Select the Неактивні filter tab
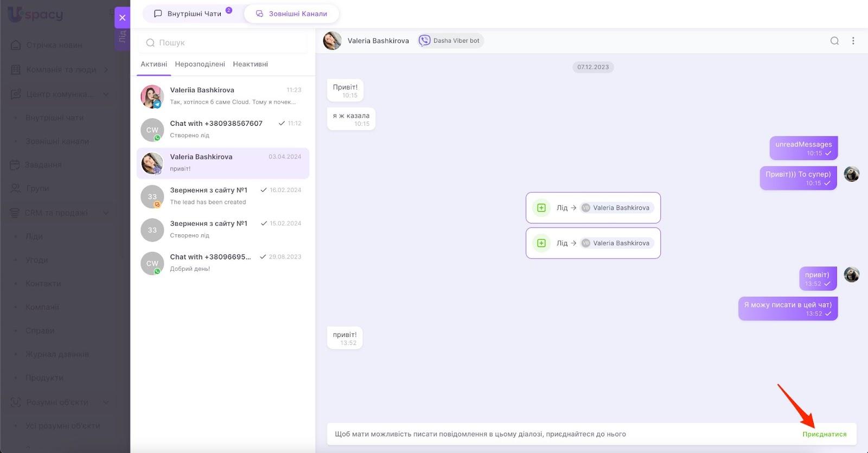This screenshot has width=868, height=453. [x=251, y=64]
